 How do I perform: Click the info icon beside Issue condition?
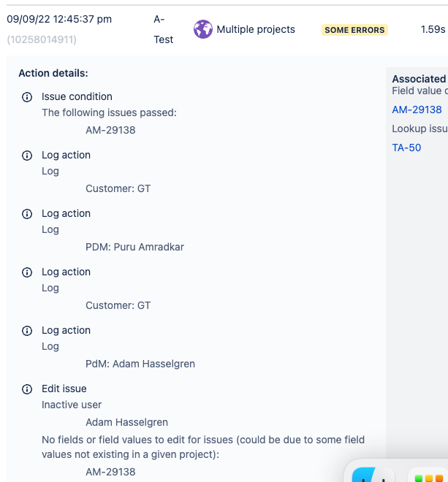(27, 97)
